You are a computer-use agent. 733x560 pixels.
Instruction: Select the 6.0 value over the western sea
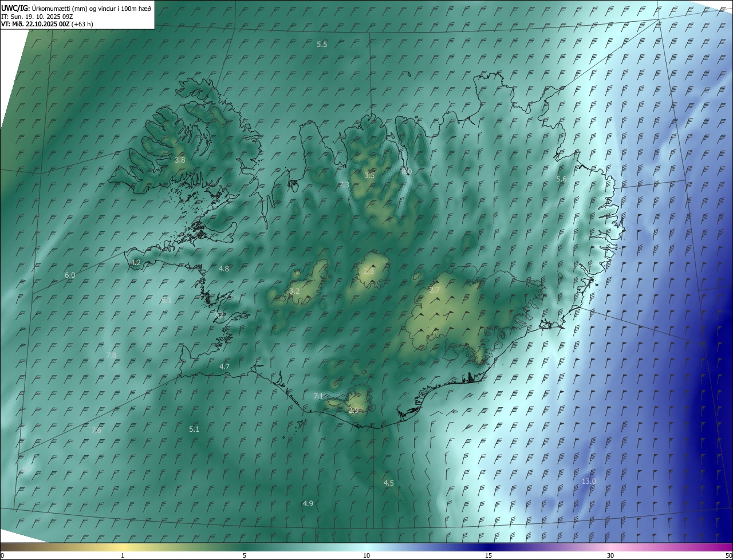(70, 275)
